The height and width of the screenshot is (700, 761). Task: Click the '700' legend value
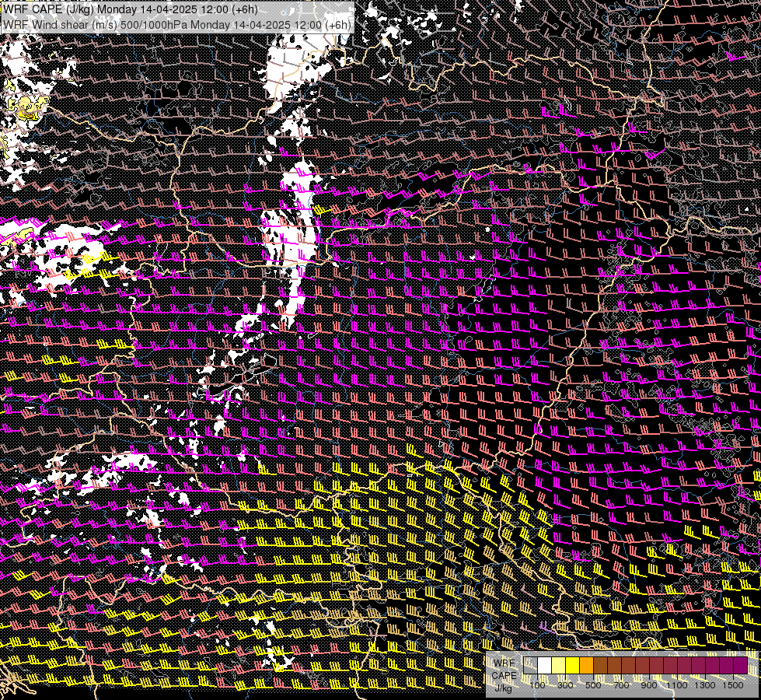pyautogui.click(x=621, y=685)
